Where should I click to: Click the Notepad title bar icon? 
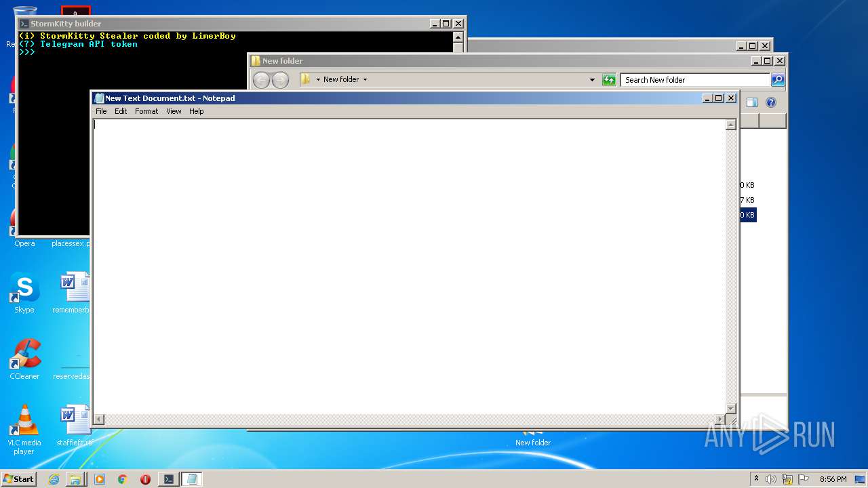coord(99,98)
